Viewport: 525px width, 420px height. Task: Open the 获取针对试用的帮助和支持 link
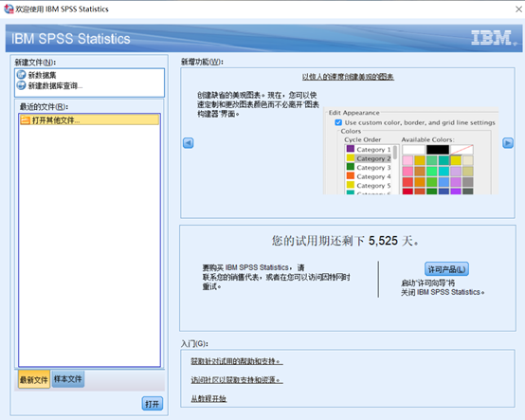click(x=237, y=361)
